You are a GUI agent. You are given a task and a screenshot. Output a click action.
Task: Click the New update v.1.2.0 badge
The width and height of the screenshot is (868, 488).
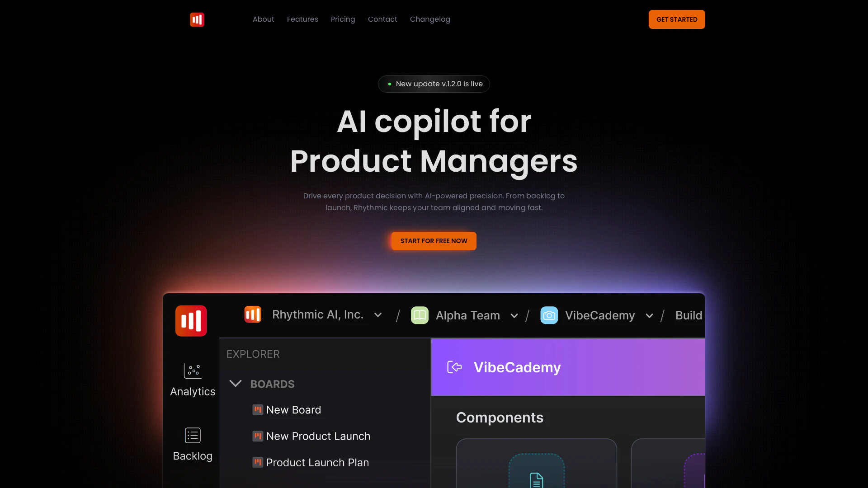click(434, 84)
